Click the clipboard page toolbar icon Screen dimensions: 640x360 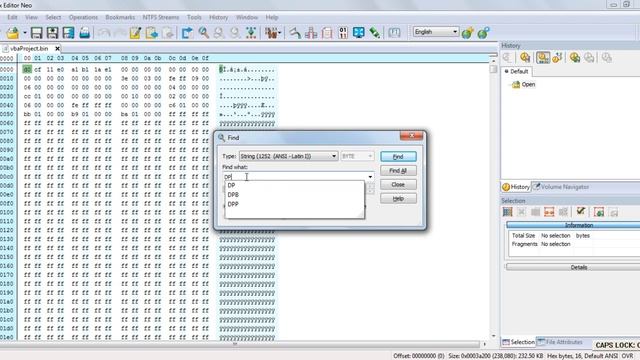pyautogui.click(x=327, y=33)
